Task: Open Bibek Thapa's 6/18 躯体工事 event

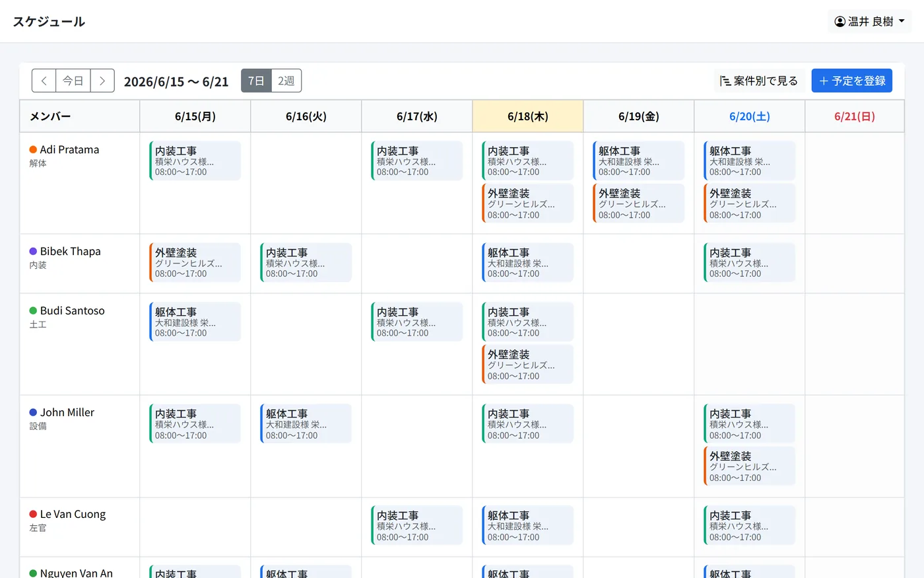Action: pyautogui.click(x=528, y=262)
